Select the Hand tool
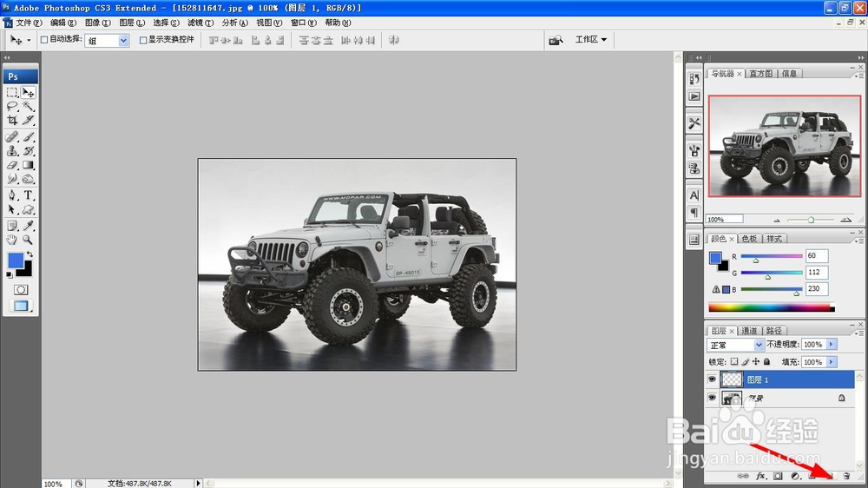 12,240
